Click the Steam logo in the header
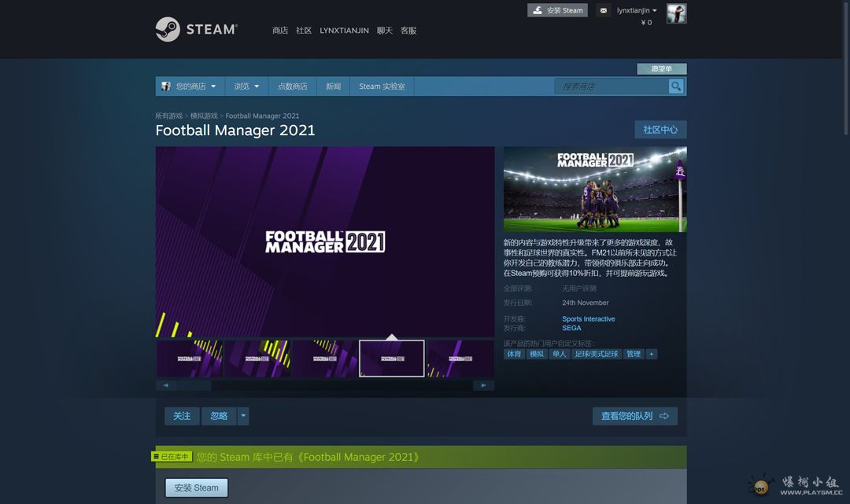Screen dimensions: 850x504 196,29
